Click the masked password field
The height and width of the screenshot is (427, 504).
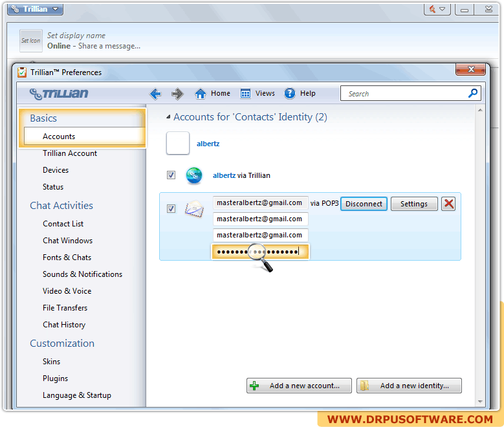pyautogui.click(x=260, y=252)
